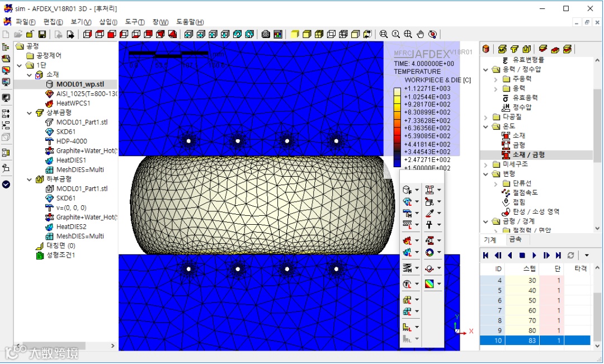Click the yellow cube with mesh lines icon
The image size is (604, 364).
click(319, 34)
